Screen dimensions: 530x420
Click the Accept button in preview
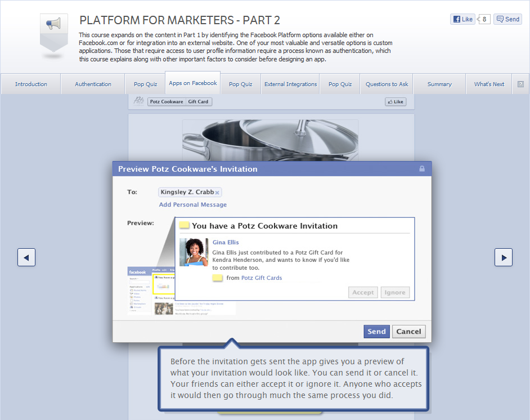tap(363, 293)
